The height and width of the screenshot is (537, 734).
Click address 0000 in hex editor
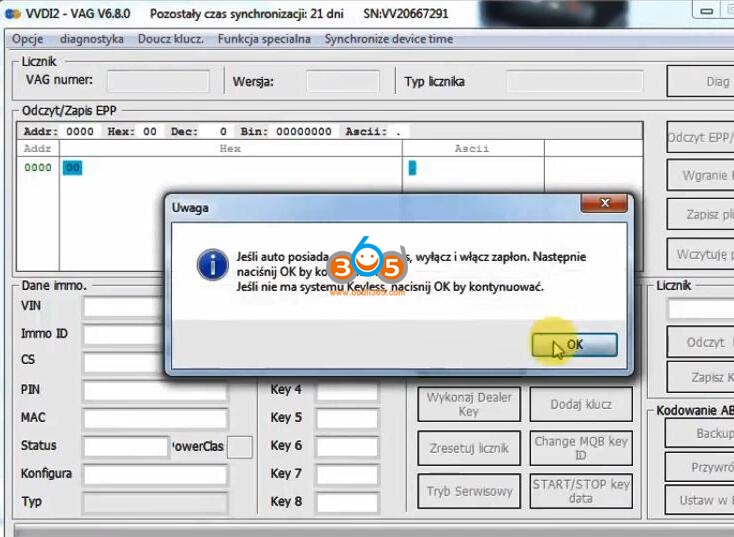click(38, 168)
